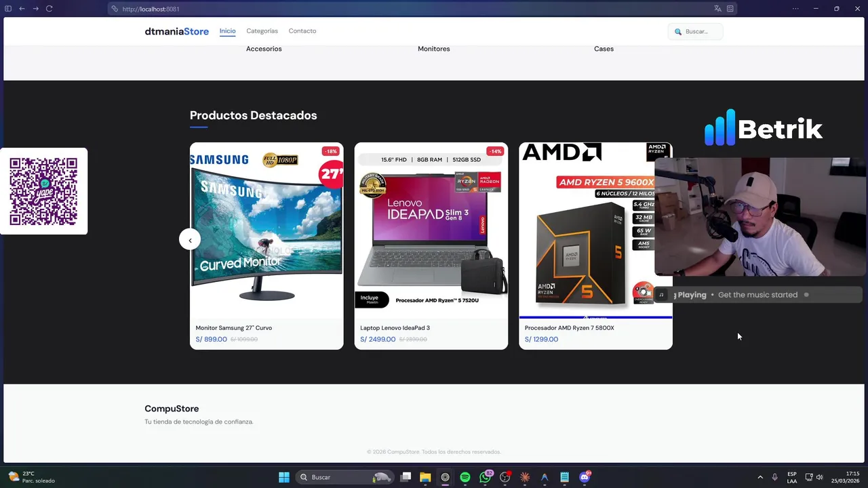Click the previous arrow on product carousel

click(190, 240)
